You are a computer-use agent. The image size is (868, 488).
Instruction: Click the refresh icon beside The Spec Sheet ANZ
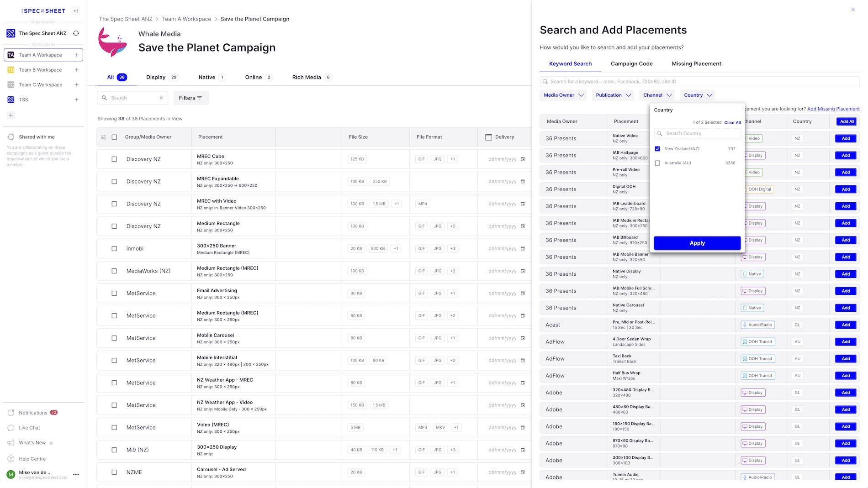point(76,33)
